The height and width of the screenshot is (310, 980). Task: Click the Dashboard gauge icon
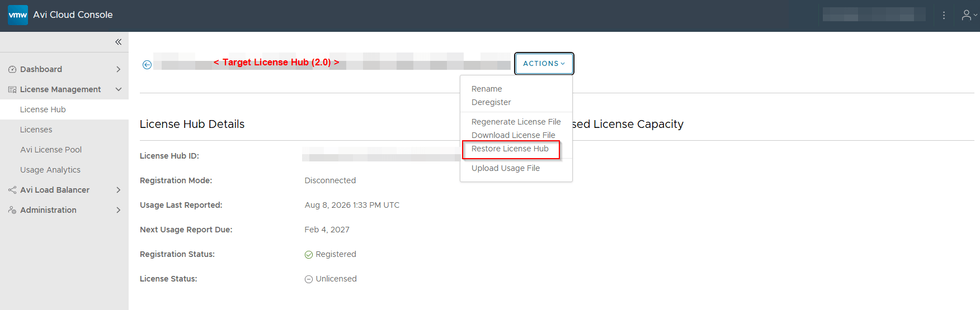click(x=12, y=69)
